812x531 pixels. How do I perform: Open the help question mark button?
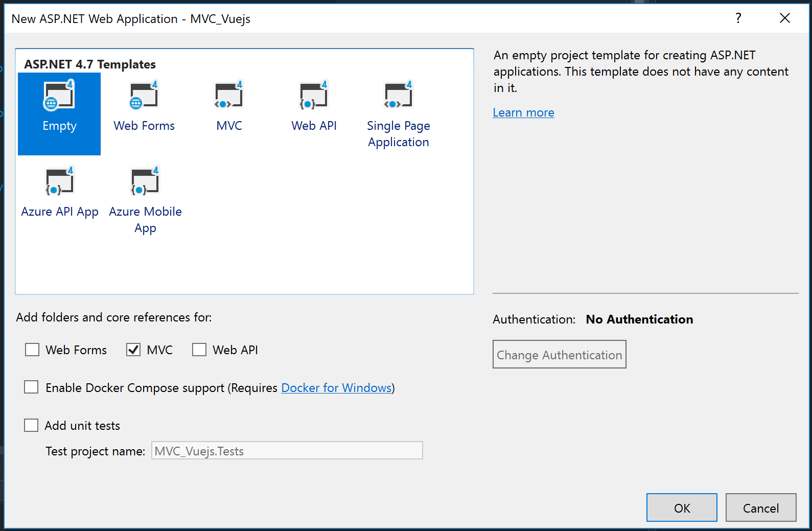coord(738,18)
